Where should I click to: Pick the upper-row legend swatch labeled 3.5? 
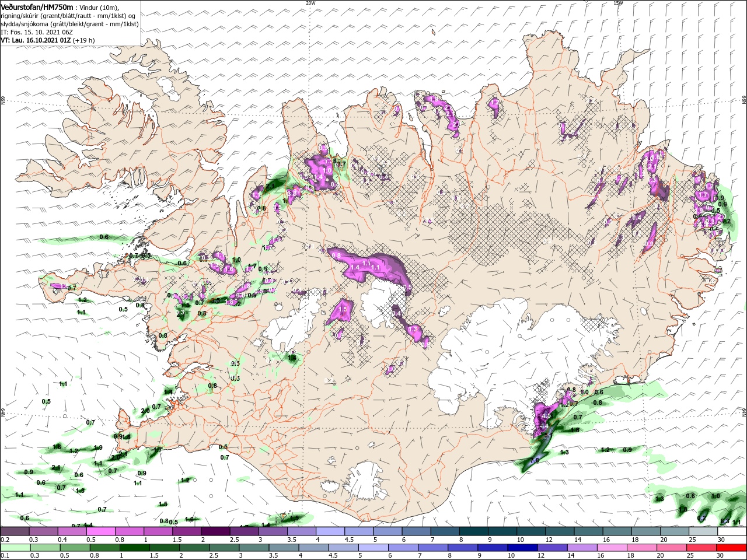(302, 531)
